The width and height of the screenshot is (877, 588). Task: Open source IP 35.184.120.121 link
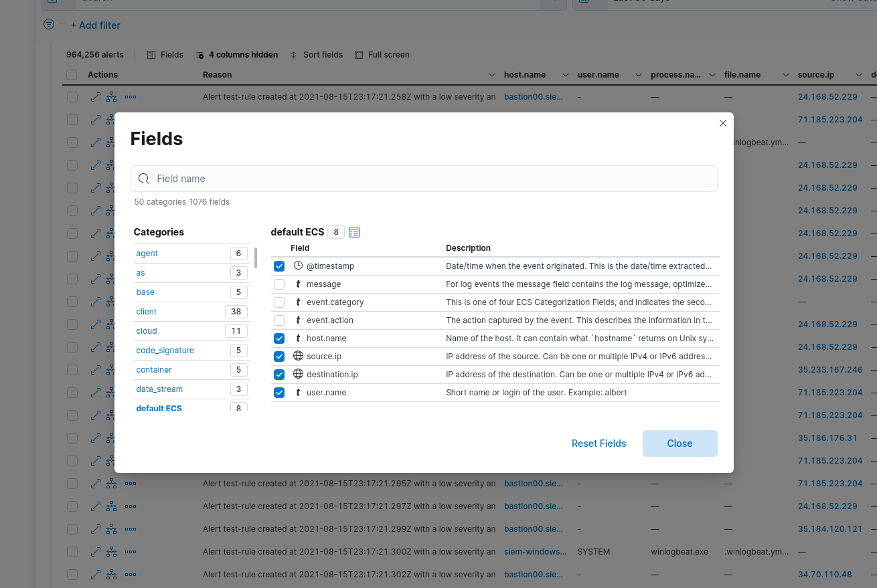pos(830,529)
